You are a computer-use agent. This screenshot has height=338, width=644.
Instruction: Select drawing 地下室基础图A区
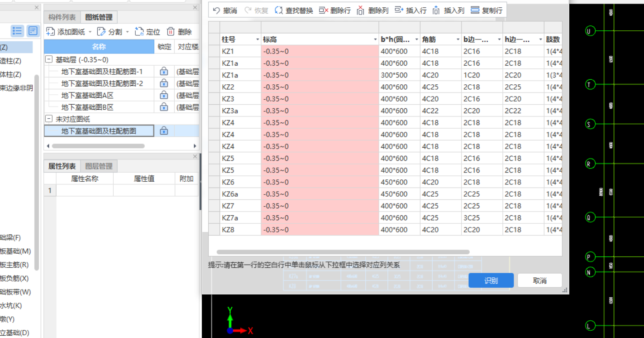pyautogui.click(x=87, y=95)
